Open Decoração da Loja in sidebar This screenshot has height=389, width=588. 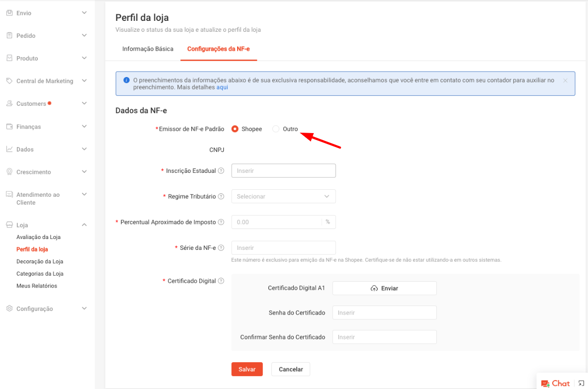[40, 262]
